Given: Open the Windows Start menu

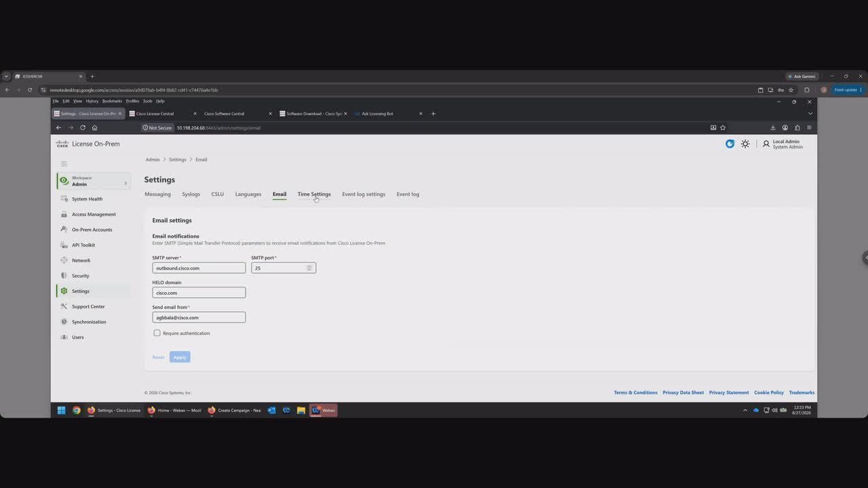Looking at the screenshot, I should [x=61, y=410].
